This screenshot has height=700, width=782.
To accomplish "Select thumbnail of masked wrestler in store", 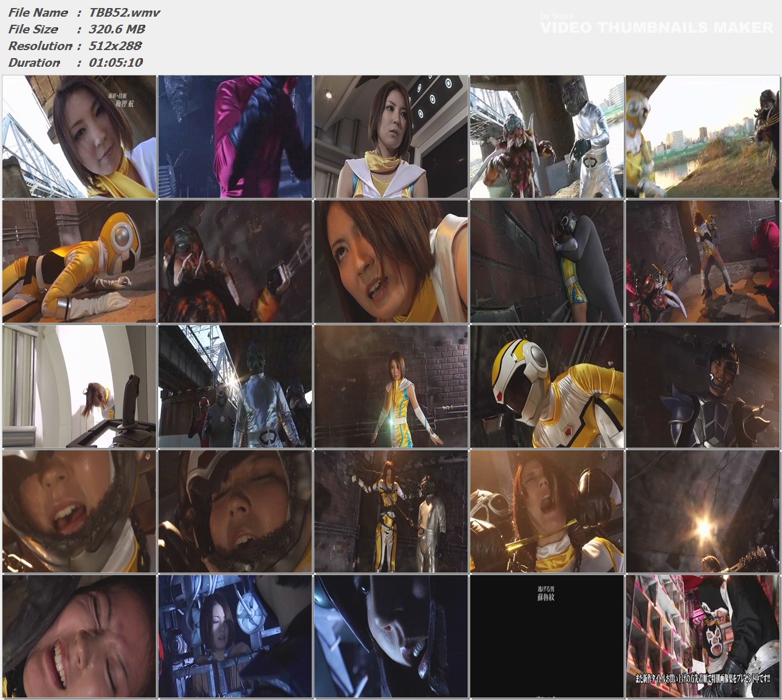I will (x=703, y=636).
